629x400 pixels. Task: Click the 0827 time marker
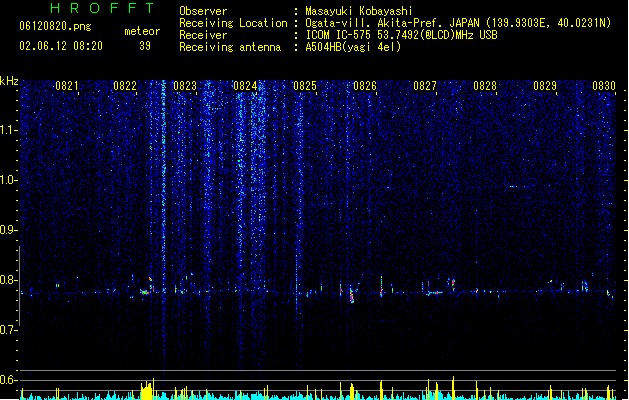pos(425,86)
